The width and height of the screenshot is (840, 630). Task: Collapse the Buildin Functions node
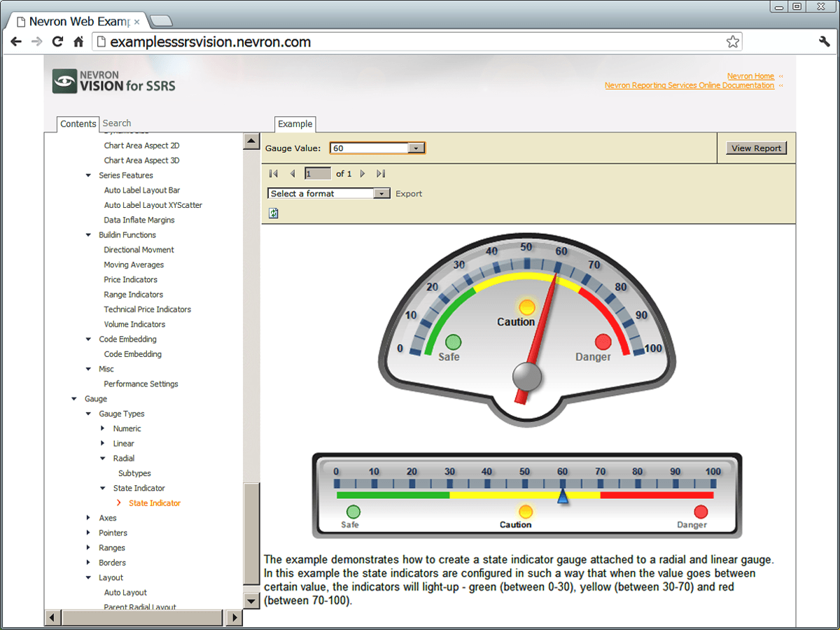click(x=88, y=235)
